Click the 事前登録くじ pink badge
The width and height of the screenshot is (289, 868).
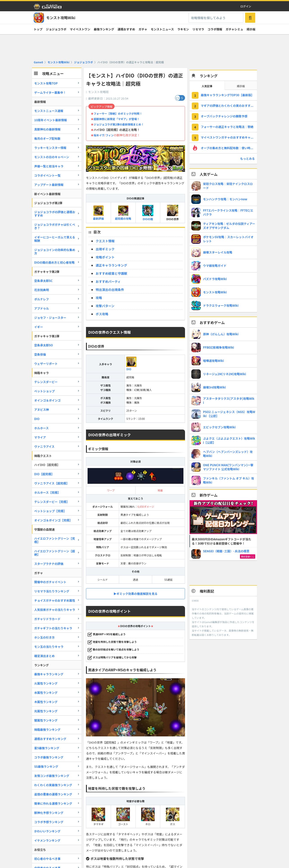(247, 557)
